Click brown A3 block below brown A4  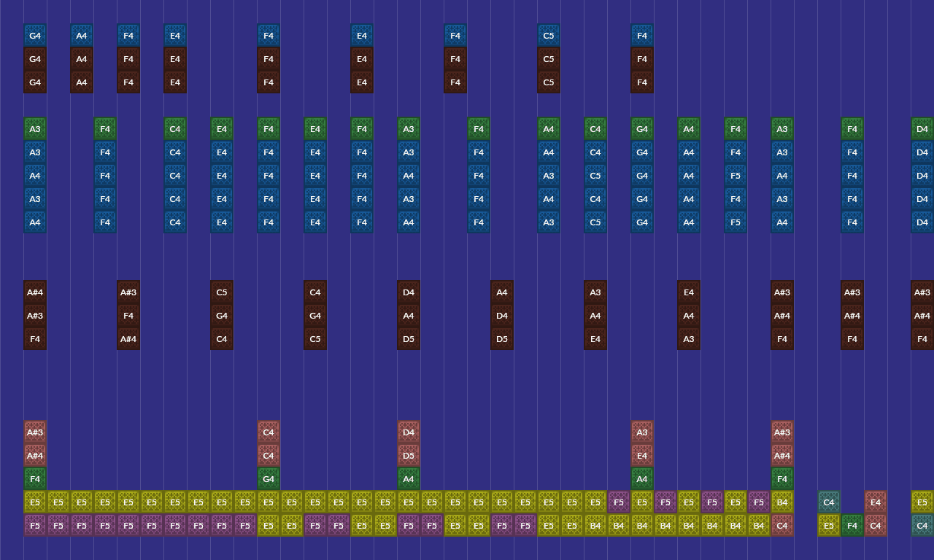689,339
